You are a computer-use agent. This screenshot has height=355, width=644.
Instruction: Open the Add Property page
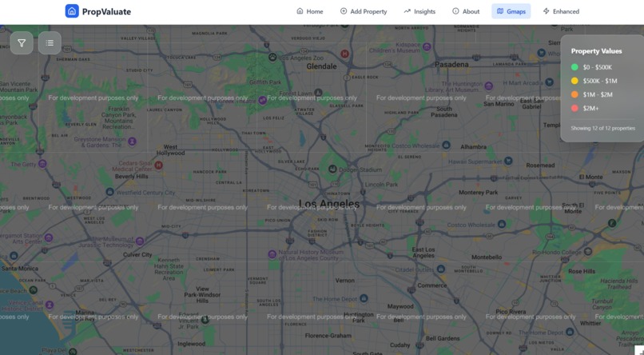[364, 11]
